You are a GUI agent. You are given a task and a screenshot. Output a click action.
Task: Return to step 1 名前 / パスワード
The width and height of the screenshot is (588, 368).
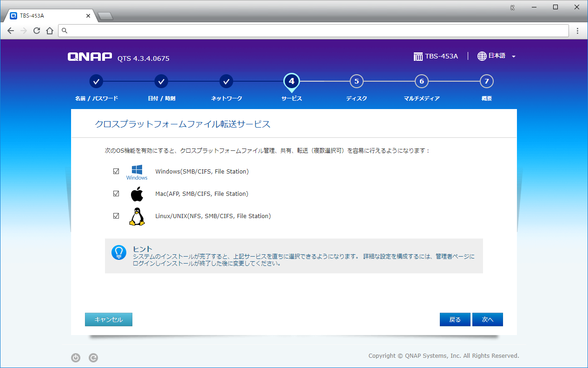[96, 82]
